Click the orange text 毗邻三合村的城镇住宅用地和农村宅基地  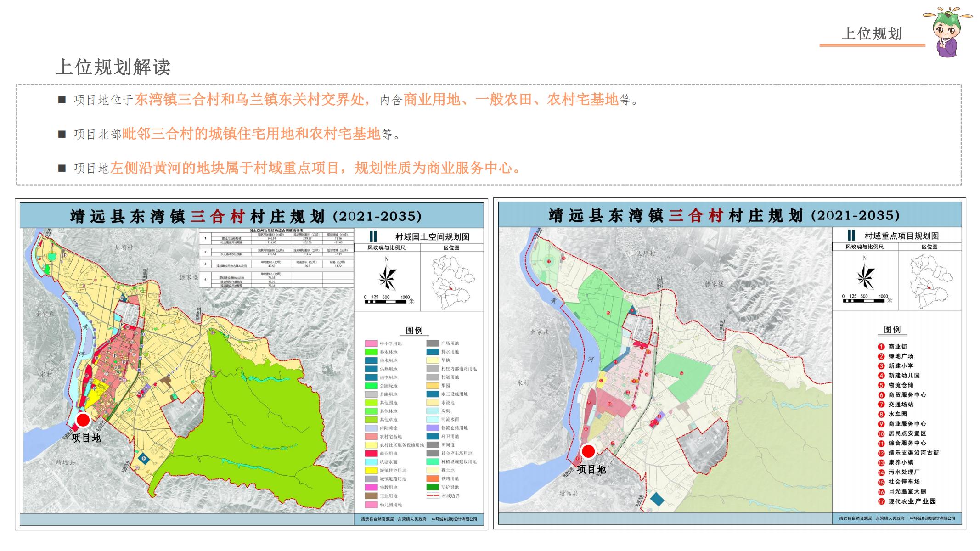(251, 134)
